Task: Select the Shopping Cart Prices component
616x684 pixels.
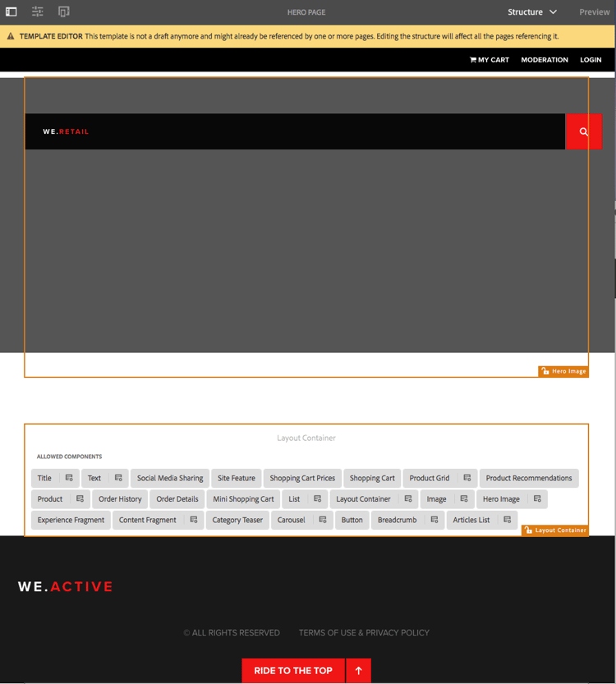Action: (302, 478)
